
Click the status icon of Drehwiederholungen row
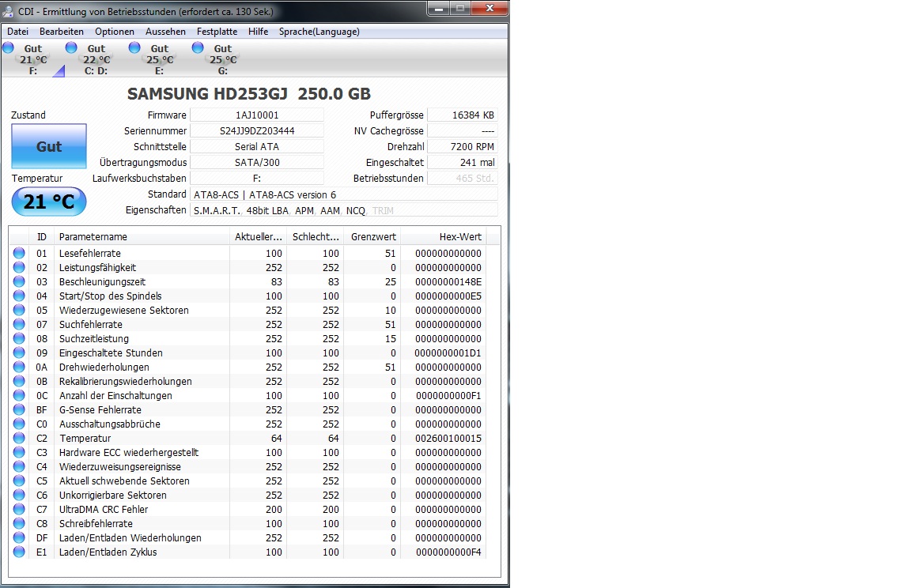point(19,367)
